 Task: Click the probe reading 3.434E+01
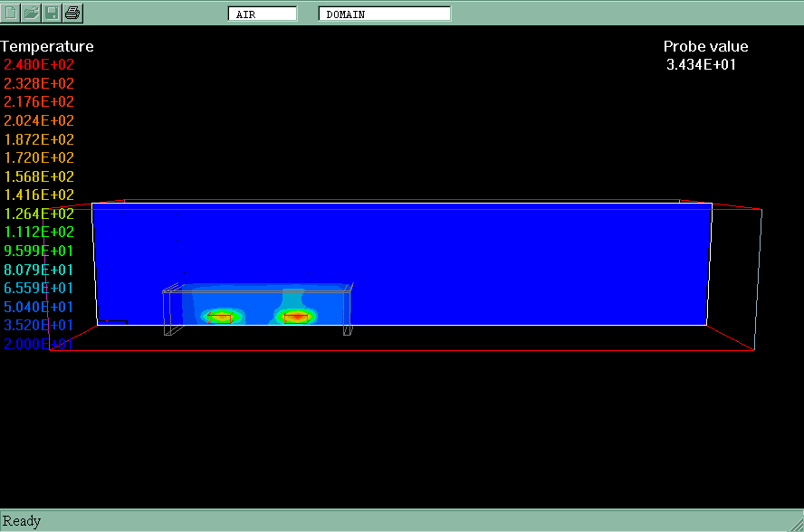click(x=700, y=65)
